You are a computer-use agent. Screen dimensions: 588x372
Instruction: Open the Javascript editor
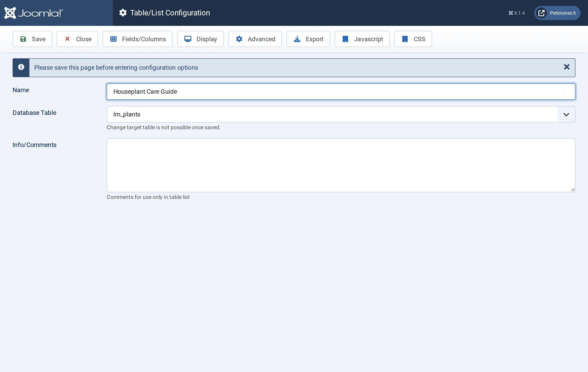[x=362, y=39]
